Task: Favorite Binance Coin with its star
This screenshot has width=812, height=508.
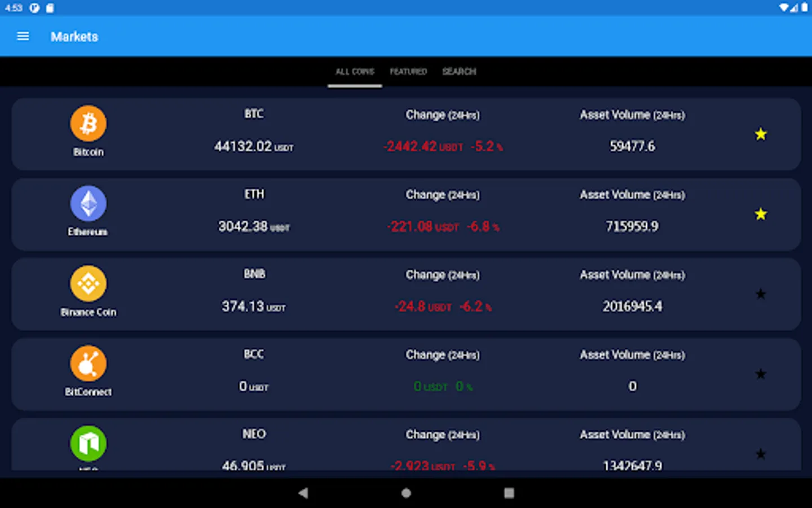Action: click(761, 294)
